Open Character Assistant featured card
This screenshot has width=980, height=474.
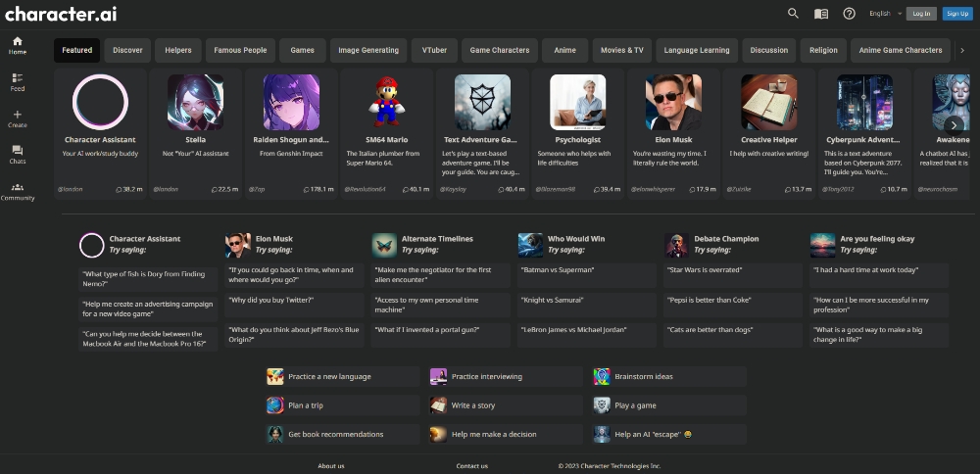click(x=100, y=133)
